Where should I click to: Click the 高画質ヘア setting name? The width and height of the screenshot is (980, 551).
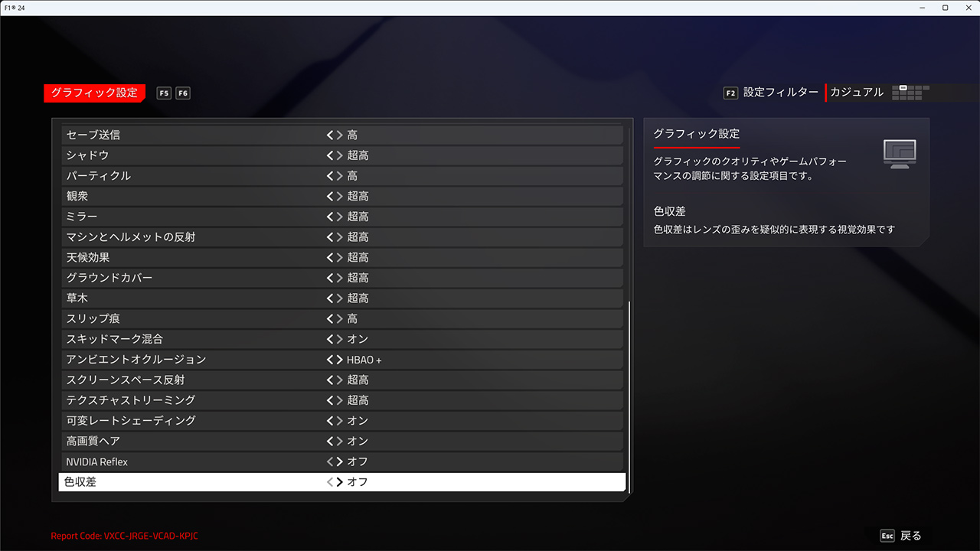pyautogui.click(x=93, y=441)
